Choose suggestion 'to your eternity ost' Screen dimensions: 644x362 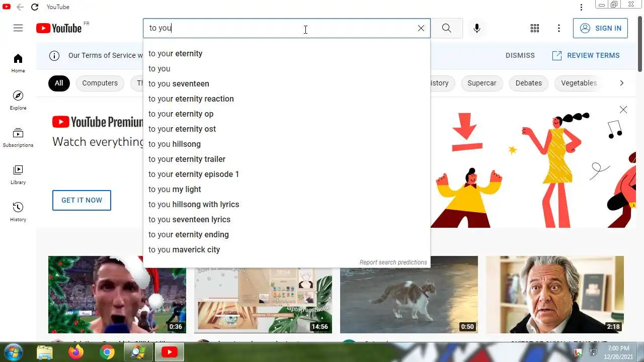coord(287,129)
